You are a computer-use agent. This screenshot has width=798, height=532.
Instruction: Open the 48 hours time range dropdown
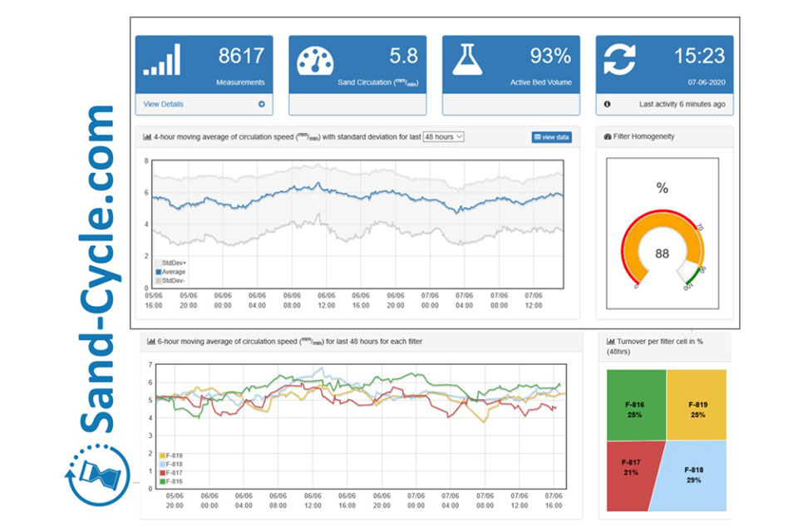point(443,136)
